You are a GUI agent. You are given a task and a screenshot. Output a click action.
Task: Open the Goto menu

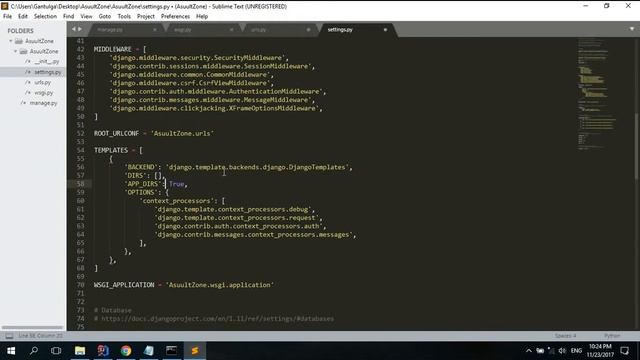(105, 16)
